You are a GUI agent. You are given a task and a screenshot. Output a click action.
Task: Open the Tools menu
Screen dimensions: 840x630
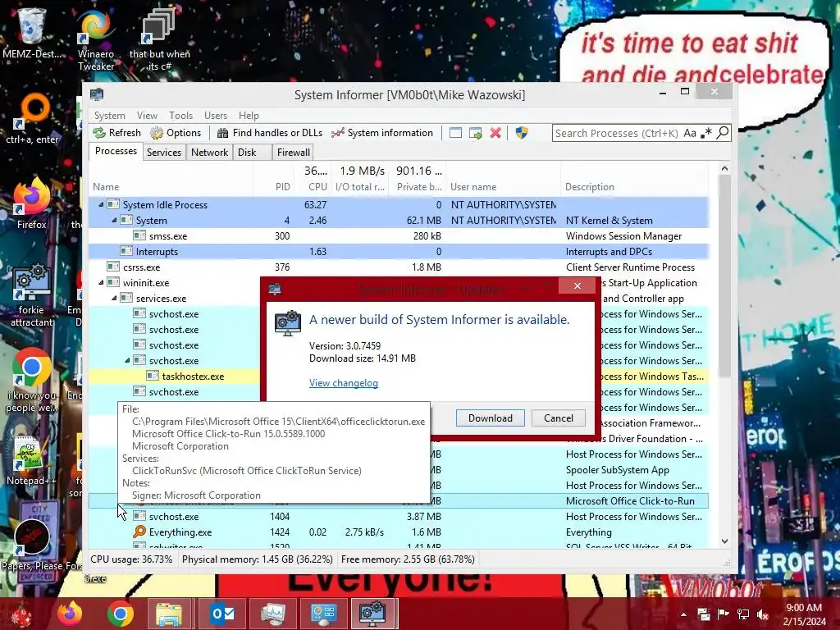(180, 115)
